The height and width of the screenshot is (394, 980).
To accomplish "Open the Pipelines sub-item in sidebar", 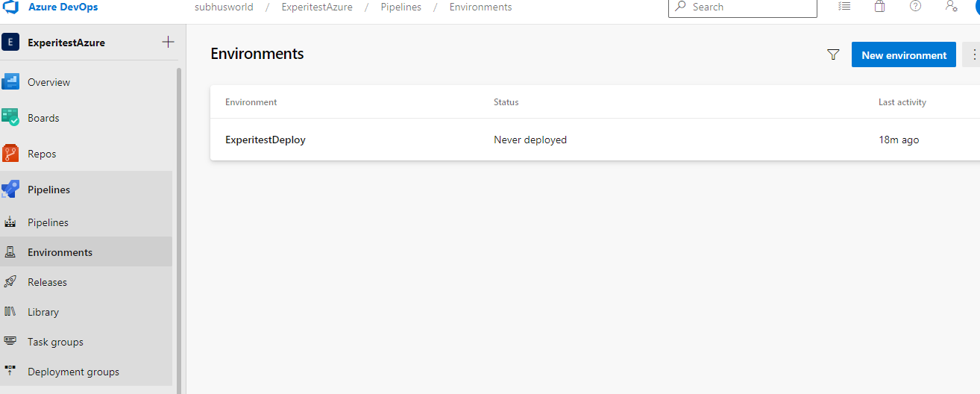I will pyautogui.click(x=86, y=222).
